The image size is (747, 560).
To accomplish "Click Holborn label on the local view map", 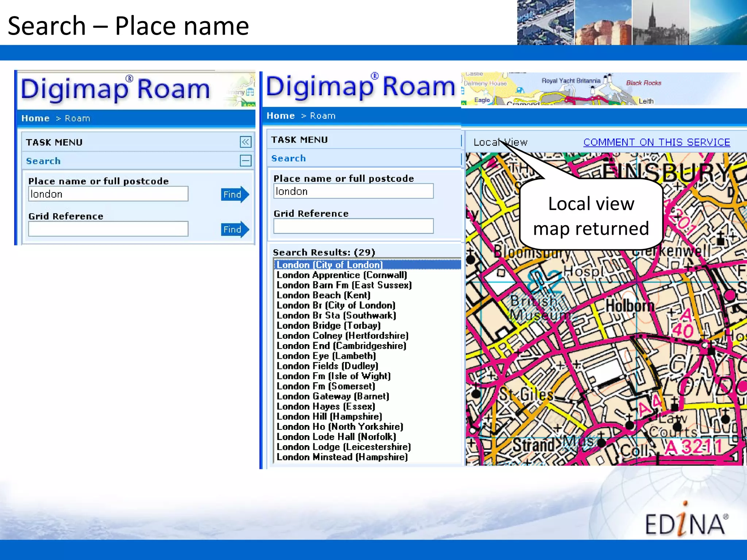I will coord(630,306).
